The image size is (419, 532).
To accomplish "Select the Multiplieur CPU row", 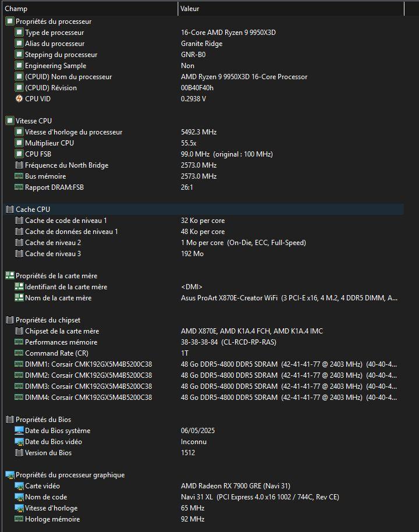I will click(x=49, y=143).
